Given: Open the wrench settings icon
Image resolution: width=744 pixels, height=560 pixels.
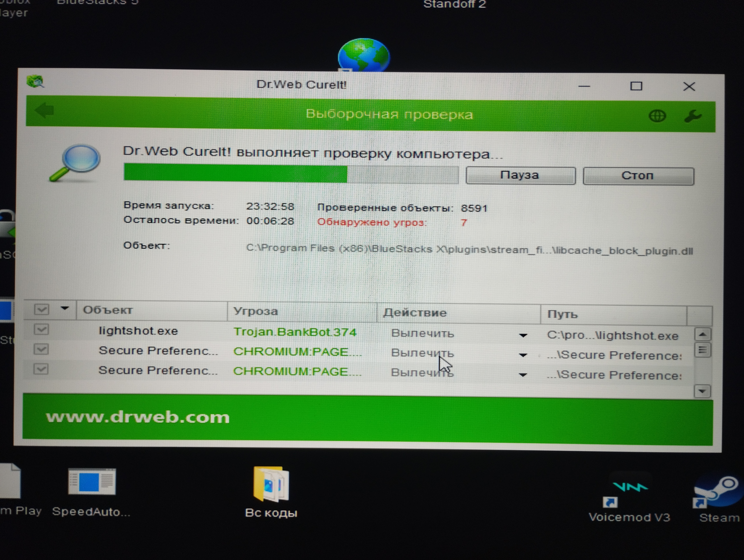Looking at the screenshot, I should coord(693,116).
